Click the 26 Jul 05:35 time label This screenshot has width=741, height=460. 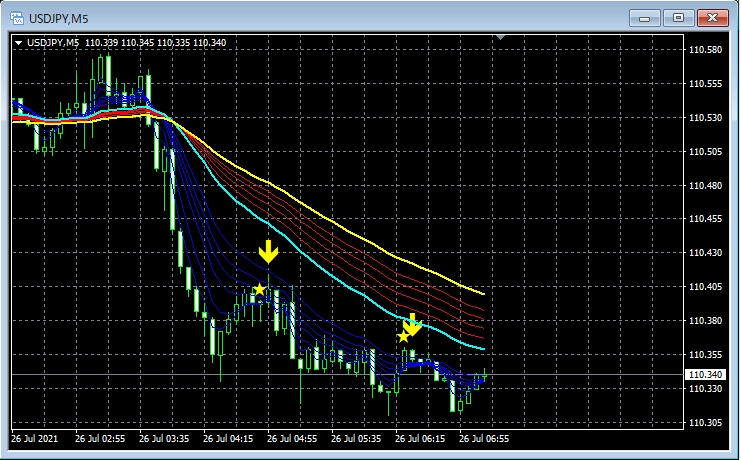(x=356, y=439)
